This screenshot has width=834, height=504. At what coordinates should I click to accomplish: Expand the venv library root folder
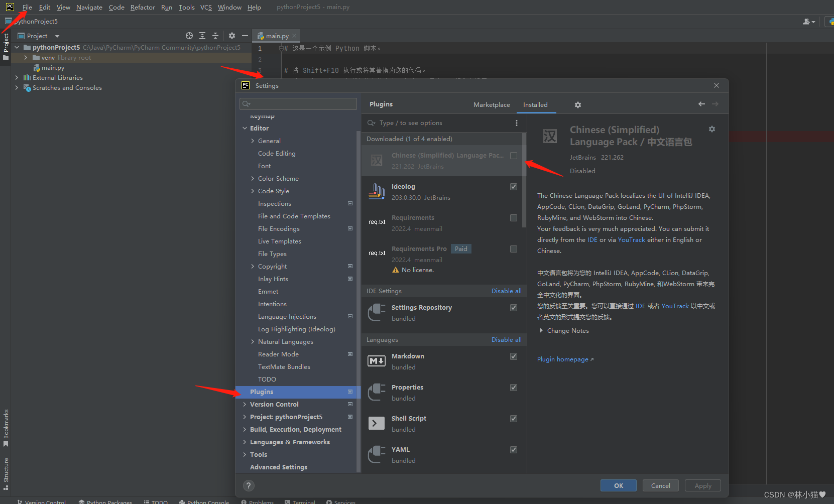point(26,58)
